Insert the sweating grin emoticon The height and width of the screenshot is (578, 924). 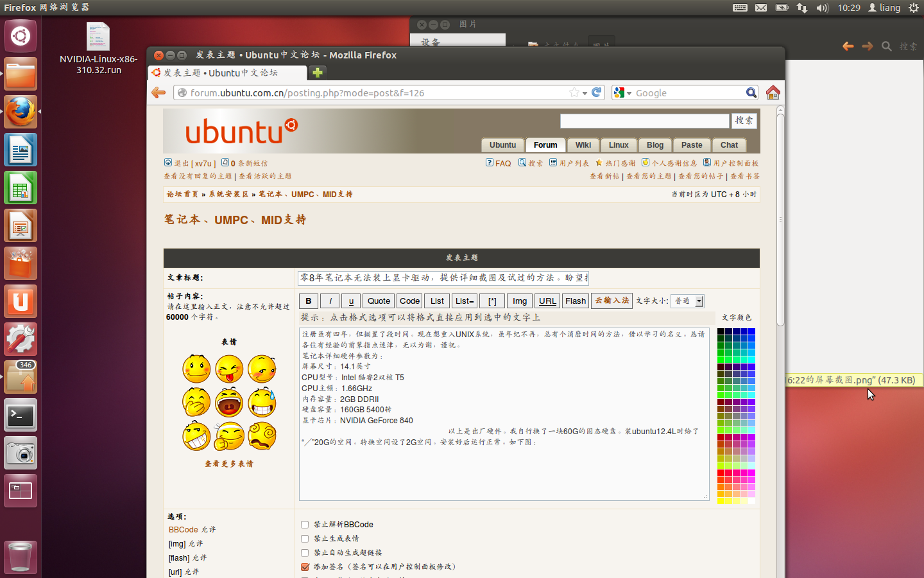point(262,402)
